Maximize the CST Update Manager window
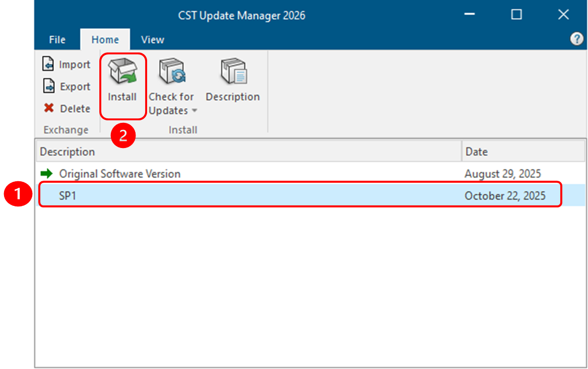 (516, 15)
